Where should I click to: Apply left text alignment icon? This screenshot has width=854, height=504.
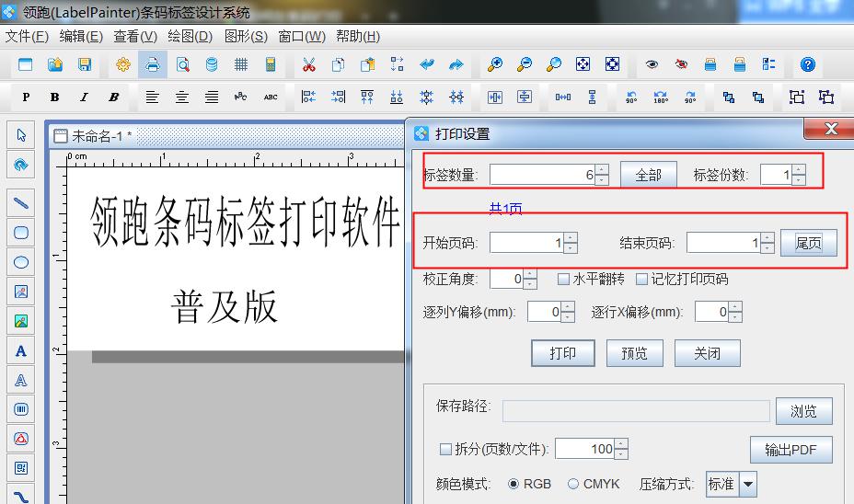(152, 97)
